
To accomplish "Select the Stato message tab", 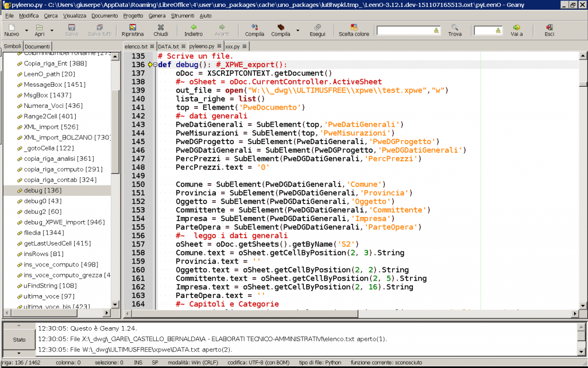I will pyautogui.click(x=19, y=339).
